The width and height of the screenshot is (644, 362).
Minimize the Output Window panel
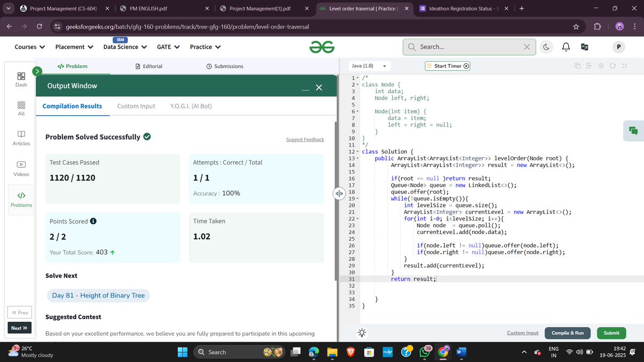point(305,88)
